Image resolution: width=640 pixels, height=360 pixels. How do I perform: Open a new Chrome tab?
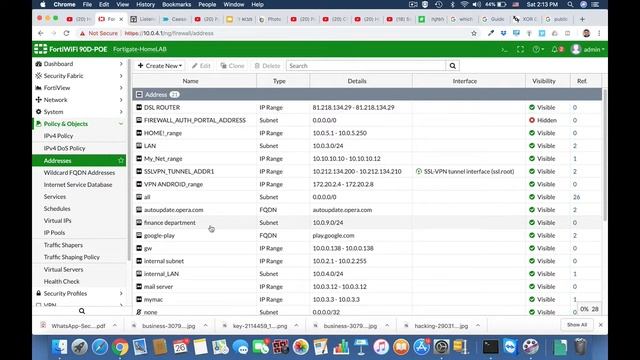click(x=582, y=19)
